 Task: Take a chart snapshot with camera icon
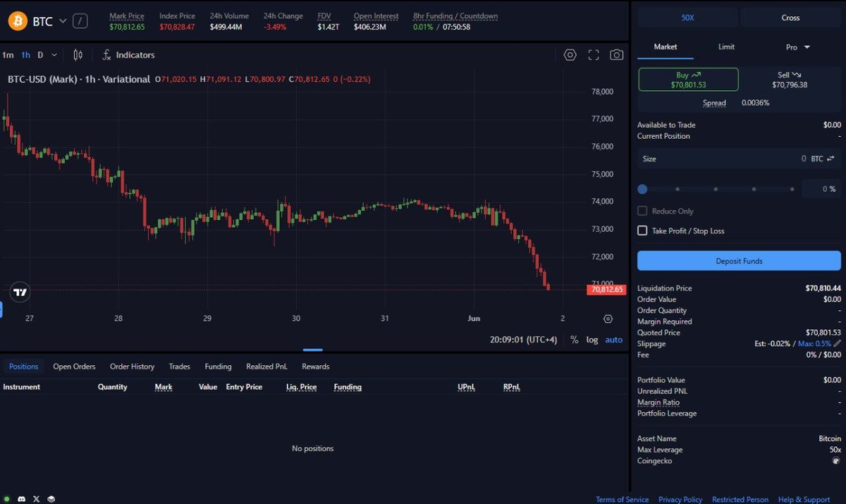617,55
